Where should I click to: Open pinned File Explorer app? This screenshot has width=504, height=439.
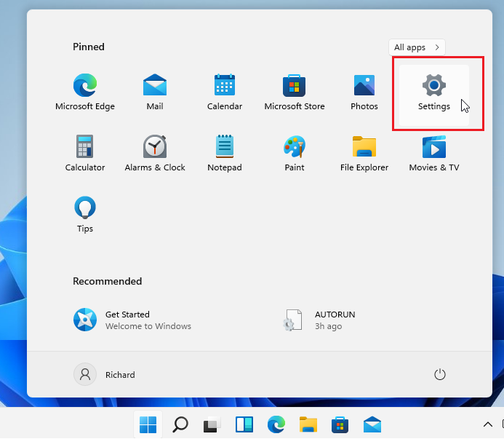point(364,154)
